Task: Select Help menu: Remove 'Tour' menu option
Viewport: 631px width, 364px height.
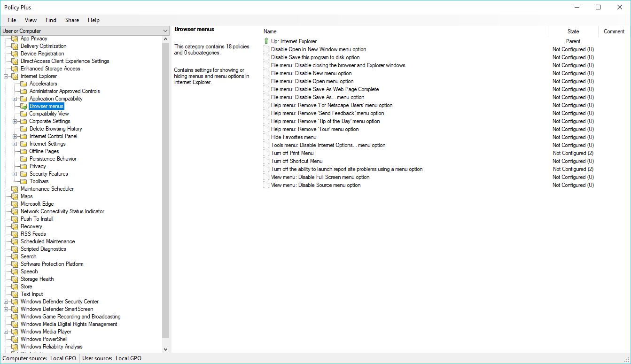Action: tap(315, 129)
